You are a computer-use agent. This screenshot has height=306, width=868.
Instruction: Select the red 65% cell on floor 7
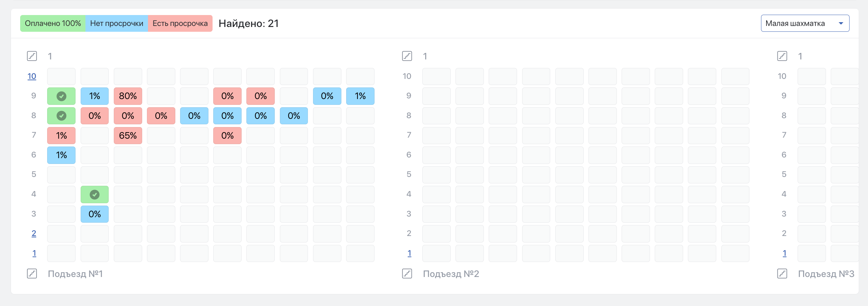point(128,136)
